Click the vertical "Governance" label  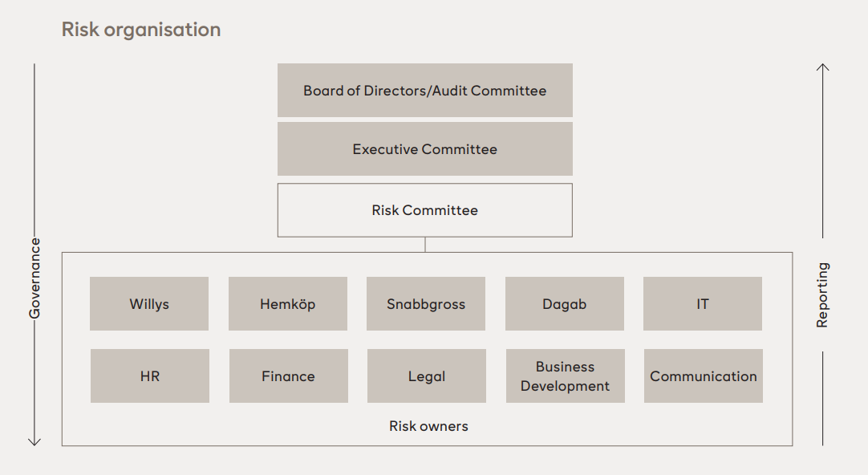point(34,278)
